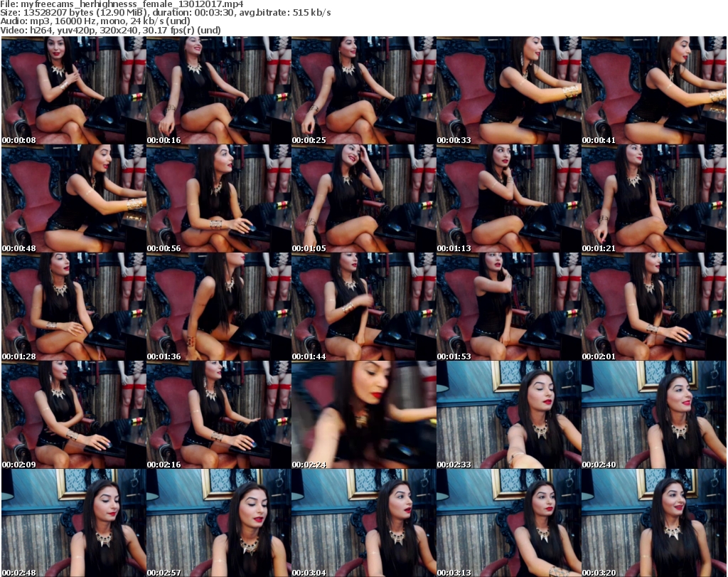Open the frame timestamped 00:02:09
Viewport: 728px width, 577px height.
tap(74, 415)
